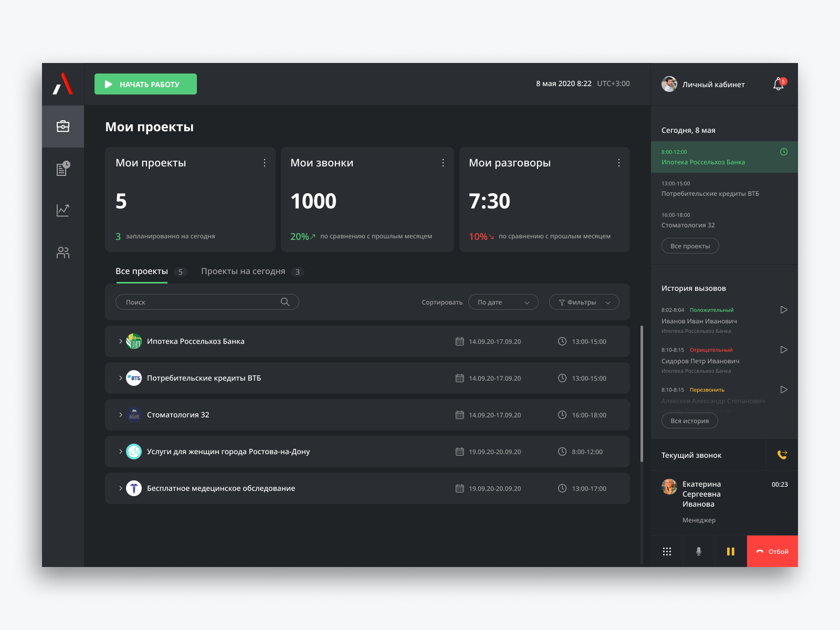Viewport: 840px width, 630px height.
Task: Open the По дате sorting dropdown
Action: (x=502, y=302)
